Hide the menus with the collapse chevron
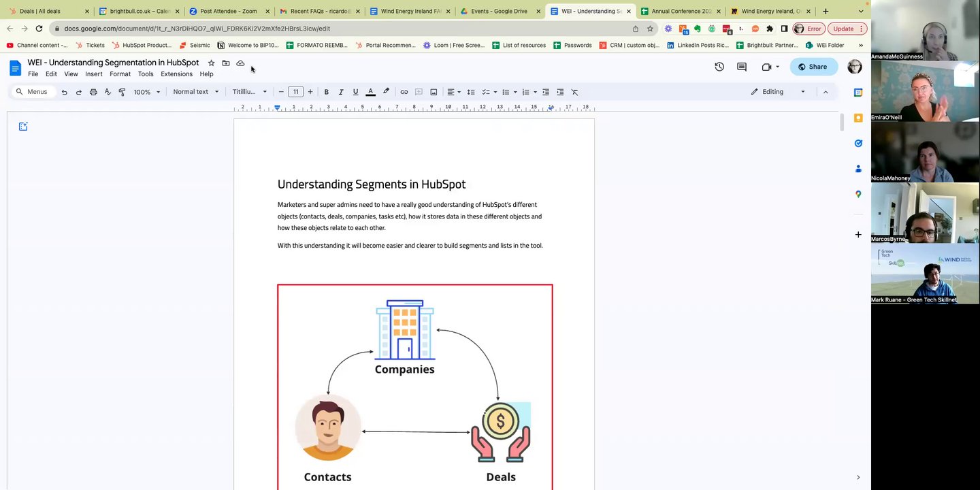980x490 pixels. (826, 92)
